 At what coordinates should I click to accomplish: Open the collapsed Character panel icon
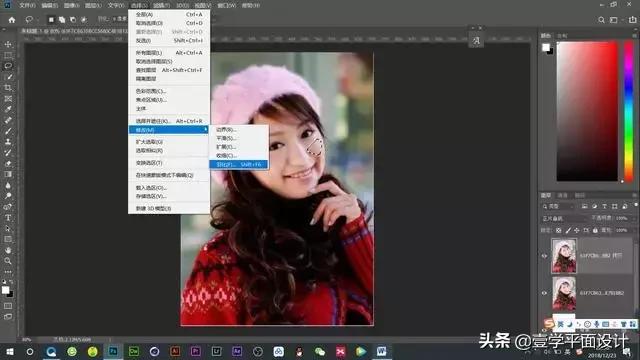point(476,41)
